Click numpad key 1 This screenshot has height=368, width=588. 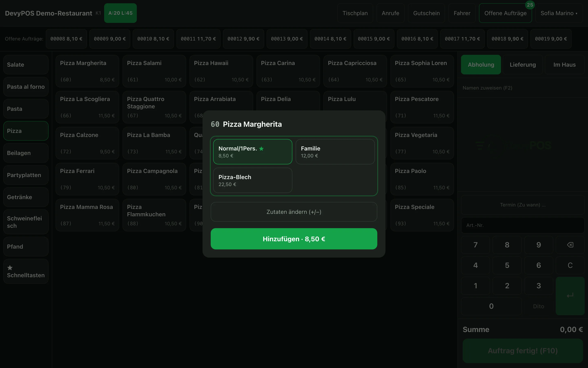pos(475,286)
